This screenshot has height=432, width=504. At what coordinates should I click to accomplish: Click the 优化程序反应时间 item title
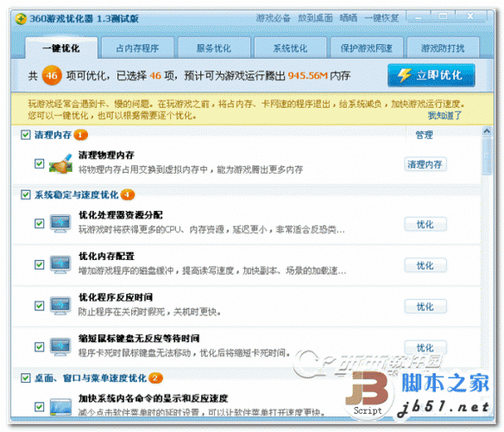pos(116,297)
